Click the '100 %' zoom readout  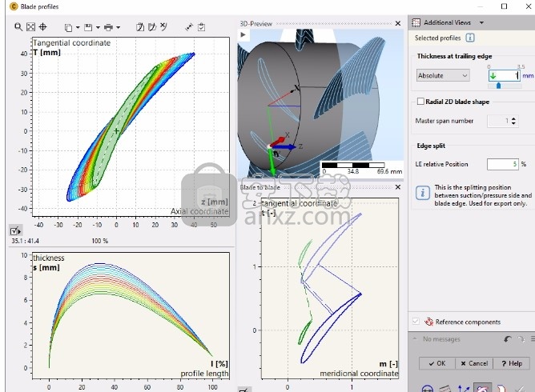tap(99, 241)
